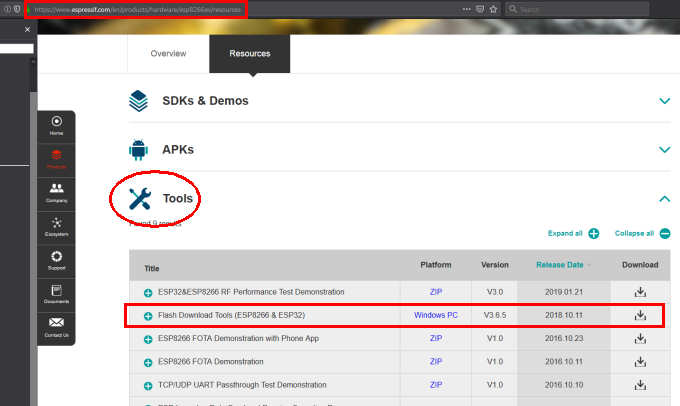Expand ESP8266 FOTA Demonstration row details

pyautogui.click(x=148, y=362)
